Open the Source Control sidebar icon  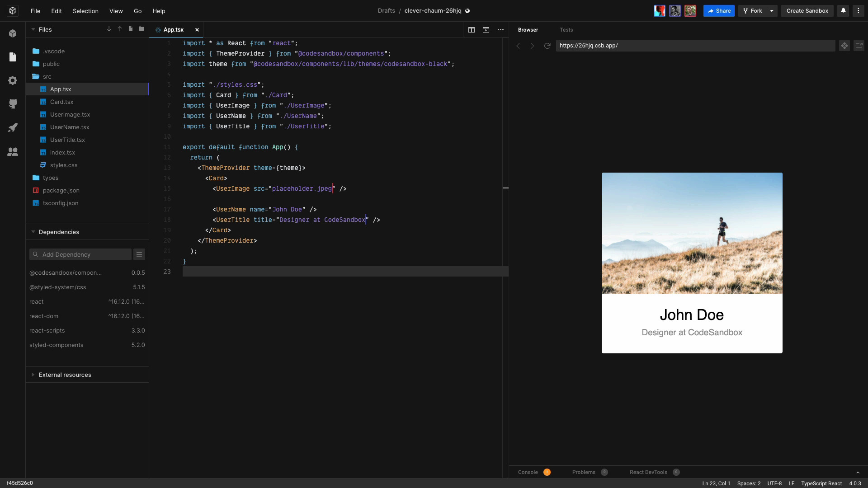tap(13, 104)
